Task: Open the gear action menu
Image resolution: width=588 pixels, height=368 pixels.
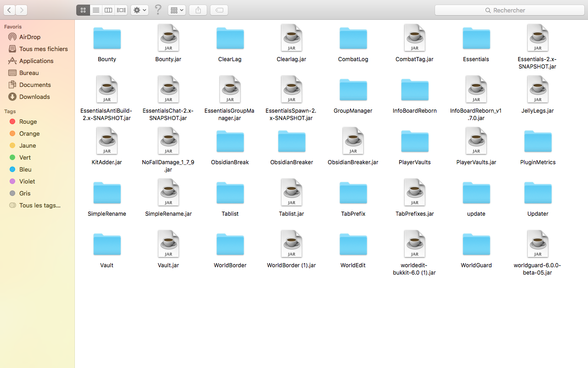Action: pyautogui.click(x=140, y=10)
